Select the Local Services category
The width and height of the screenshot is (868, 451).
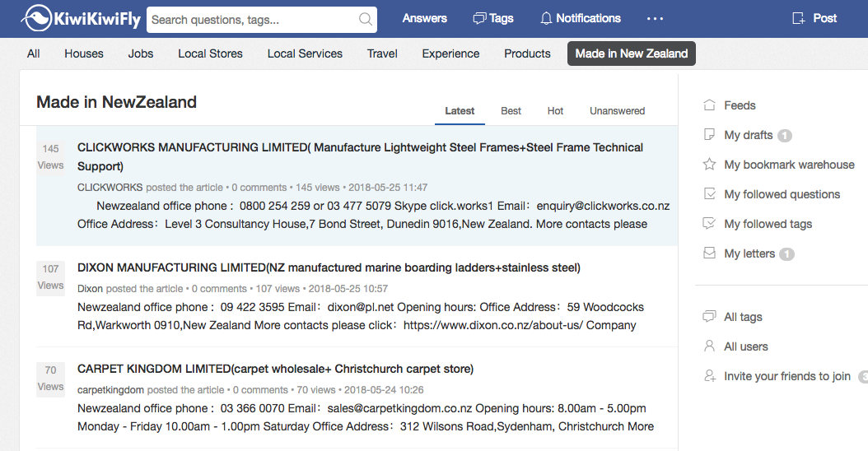point(305,53)
